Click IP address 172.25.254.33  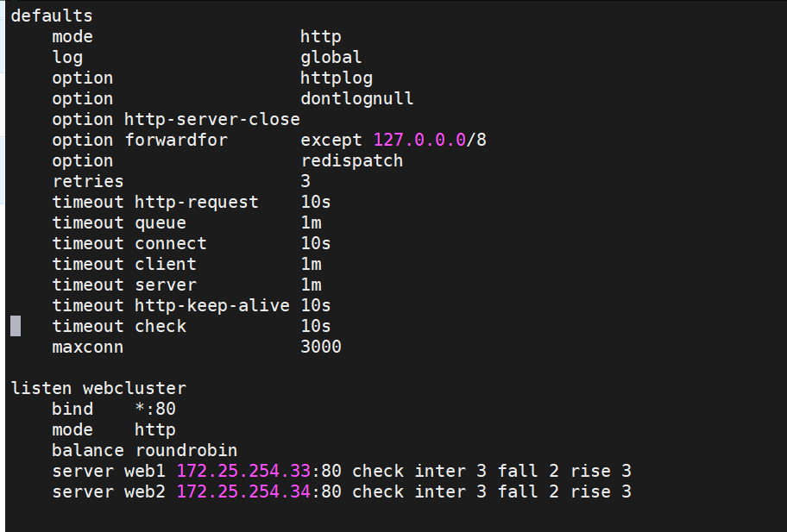[x=243, y=472]
